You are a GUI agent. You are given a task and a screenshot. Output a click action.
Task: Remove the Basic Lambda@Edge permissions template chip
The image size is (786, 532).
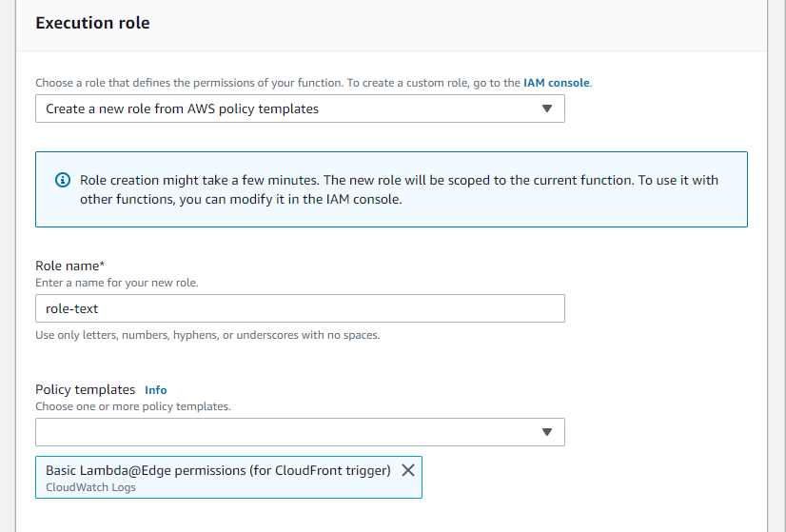[408, 470]
